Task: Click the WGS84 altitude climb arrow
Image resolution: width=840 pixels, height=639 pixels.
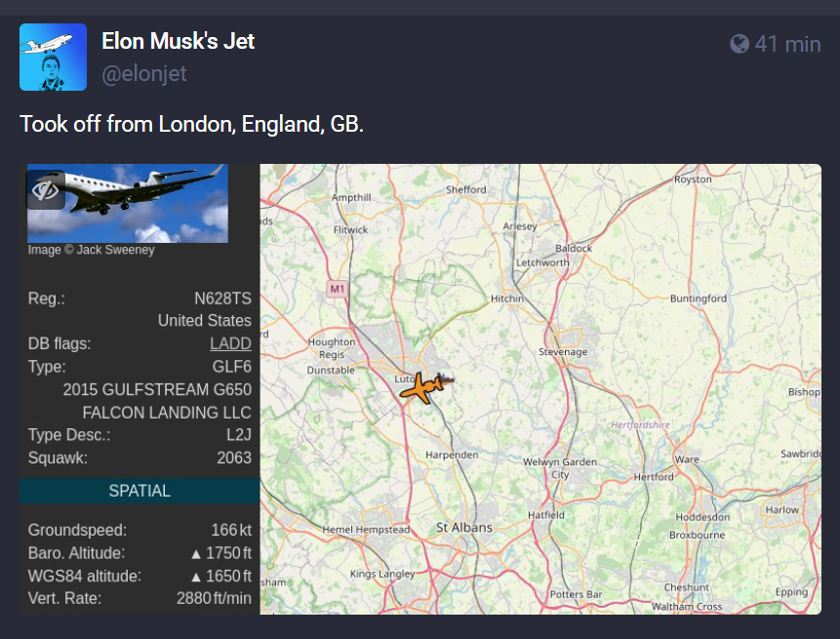Action: tap(196, 577)
